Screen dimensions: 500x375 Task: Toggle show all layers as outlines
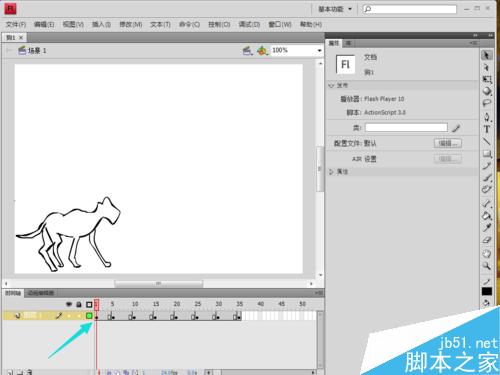click(89, 304)
